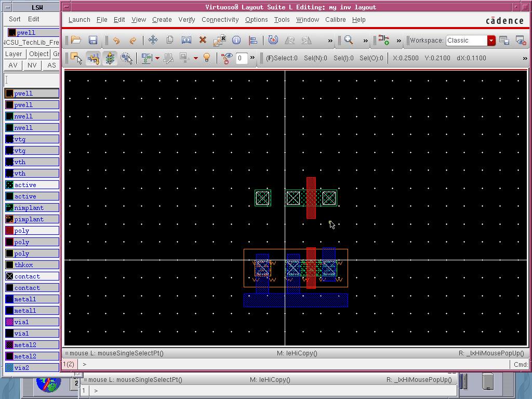Viewport: 532px width, 399px height.
Task: Click the Open folder icon in the toolbar
Action: [x=76, y=40]
